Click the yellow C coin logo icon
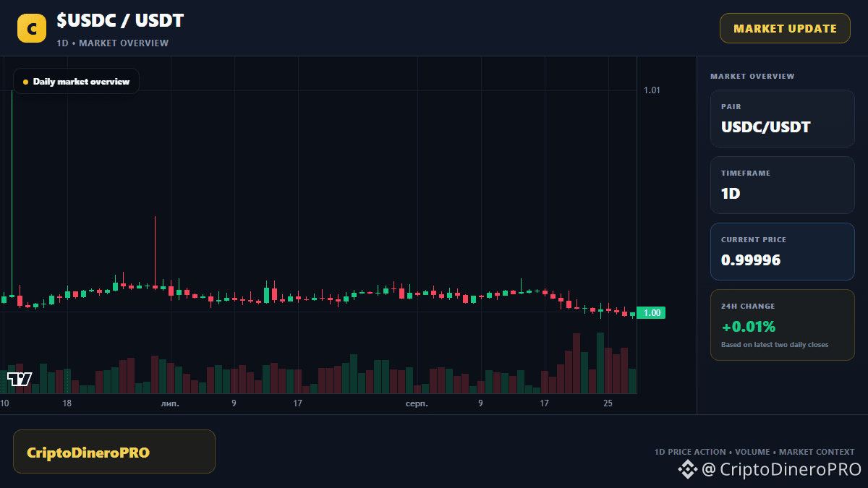Viewport: 868px width, 488px height. tap(32, 28)
